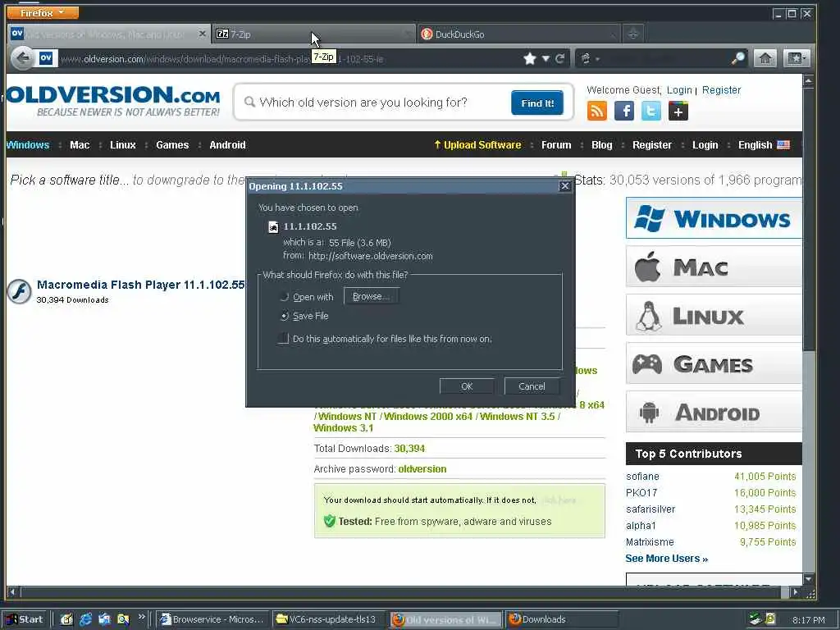The image size is (840, 630).
Task: Open the Windows category banner in sidebar
Action: coord(714,218)
